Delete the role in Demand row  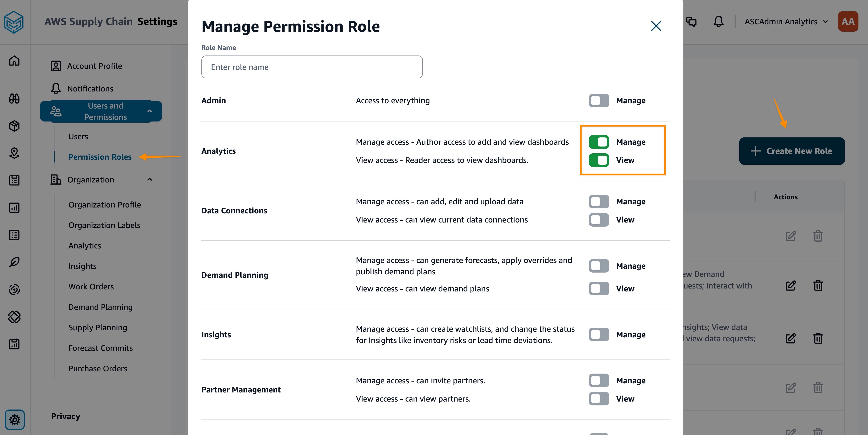pyautogui.click(x=818, y=286)
